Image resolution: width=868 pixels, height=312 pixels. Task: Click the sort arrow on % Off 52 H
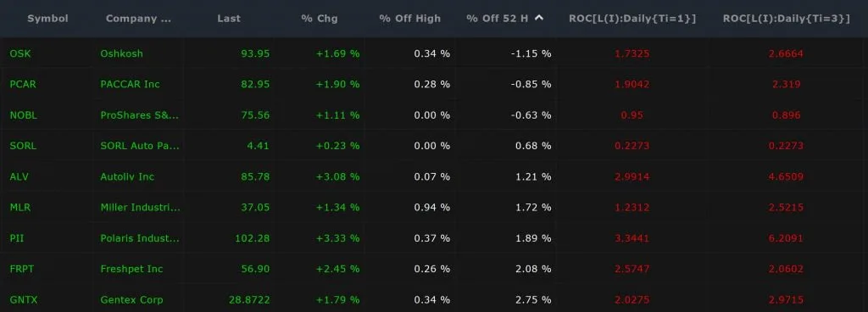pos(539,19)
